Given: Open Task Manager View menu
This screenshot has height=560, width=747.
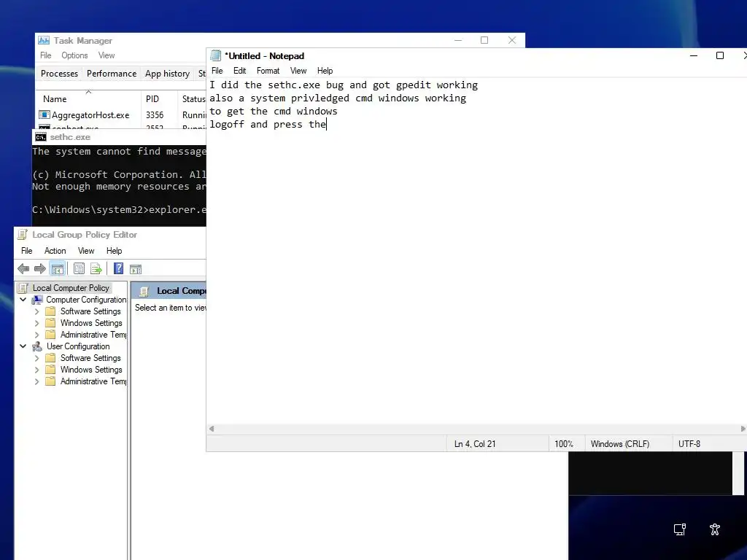Looking at the screenshot, I should pyautogui.click(x=107, y=55).
